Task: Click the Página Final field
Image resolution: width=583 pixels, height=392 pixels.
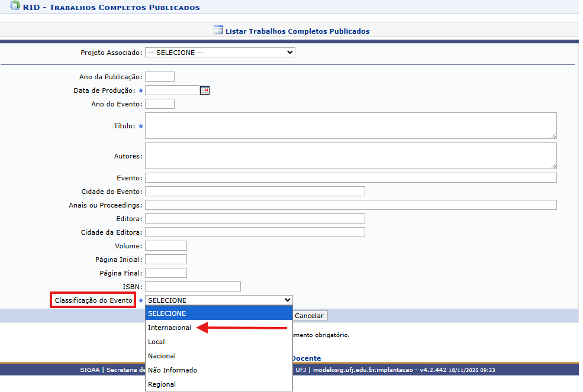Action: click(166, 273)
